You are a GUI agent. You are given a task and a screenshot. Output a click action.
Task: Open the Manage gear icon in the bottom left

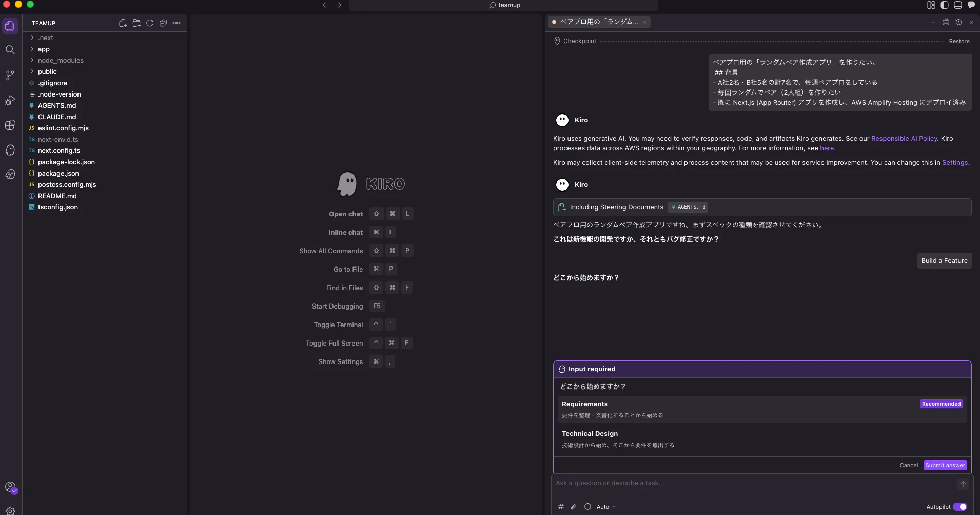10,510
